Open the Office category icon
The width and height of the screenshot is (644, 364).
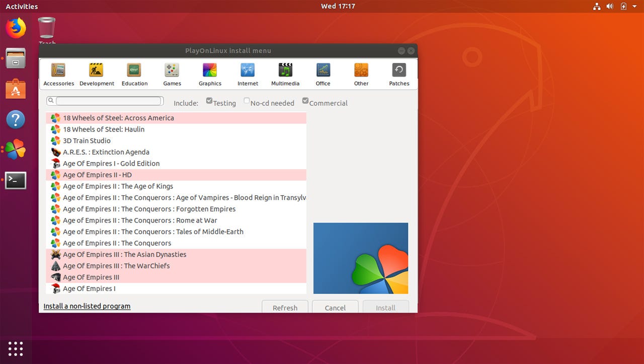coord(323,73)
